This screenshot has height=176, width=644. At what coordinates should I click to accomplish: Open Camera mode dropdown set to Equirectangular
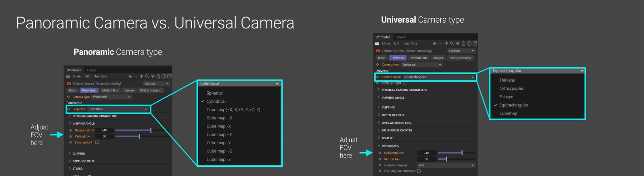pos(439,77)
